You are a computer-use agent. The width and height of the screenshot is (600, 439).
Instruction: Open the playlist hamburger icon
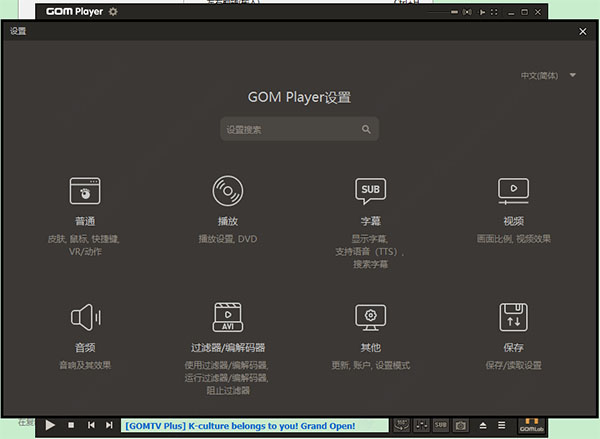(502, 425)
